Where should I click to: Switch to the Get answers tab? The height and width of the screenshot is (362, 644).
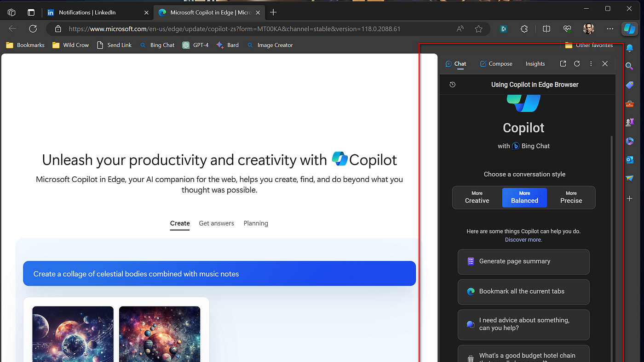pos(216,223)
